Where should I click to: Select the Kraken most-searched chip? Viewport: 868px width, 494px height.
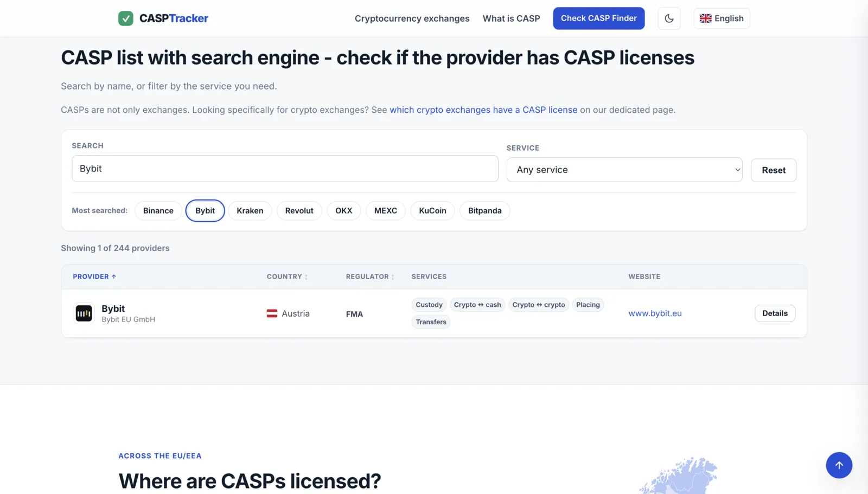pos(250,211)
